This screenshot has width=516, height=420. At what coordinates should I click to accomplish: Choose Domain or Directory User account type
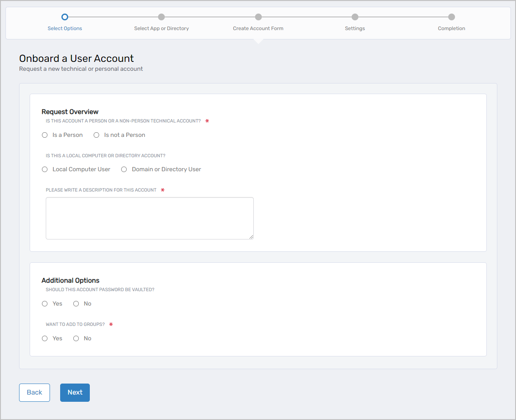click(x=124, y=169)
